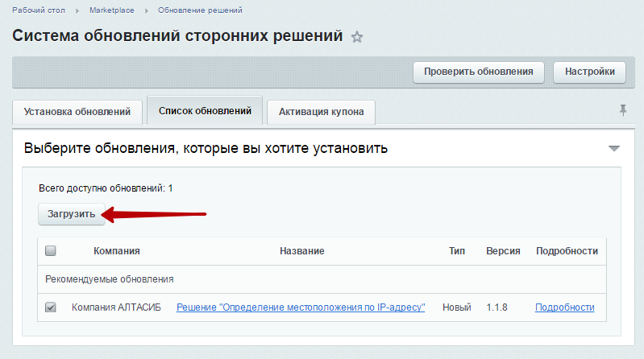
Task: Click the Версия column header
Action: [503, 251]
